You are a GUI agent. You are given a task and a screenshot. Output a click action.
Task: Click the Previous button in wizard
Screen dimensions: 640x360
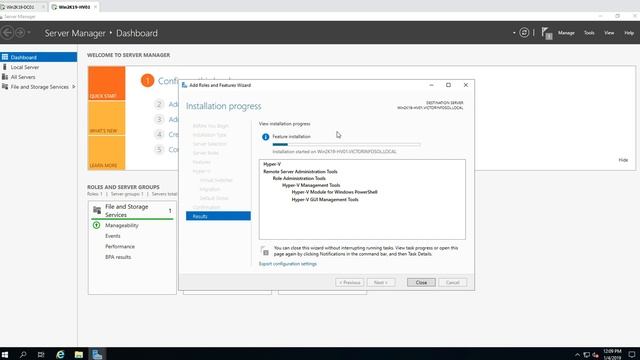(x=349, y=282)
